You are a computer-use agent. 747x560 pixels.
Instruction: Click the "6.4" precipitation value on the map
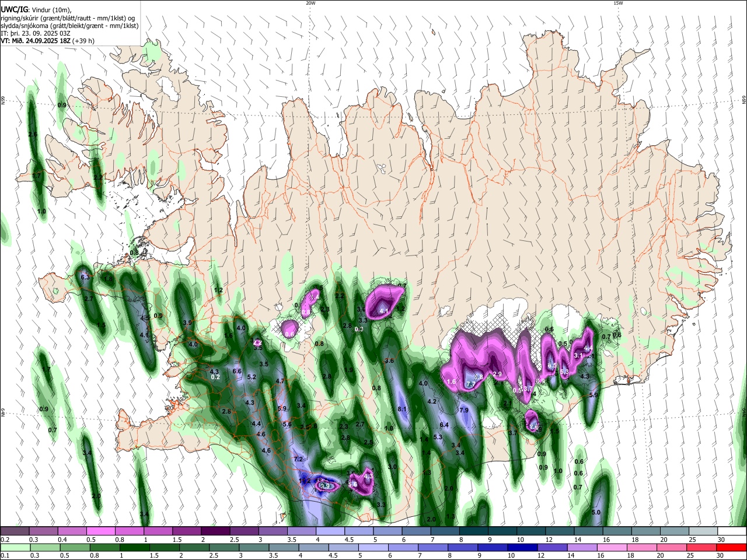444,425
